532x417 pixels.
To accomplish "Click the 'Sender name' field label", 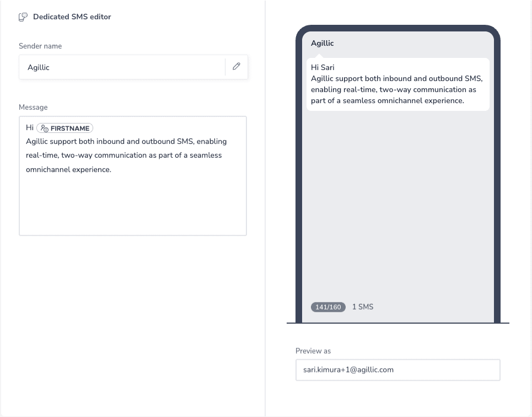I will (x=40, y=46).
